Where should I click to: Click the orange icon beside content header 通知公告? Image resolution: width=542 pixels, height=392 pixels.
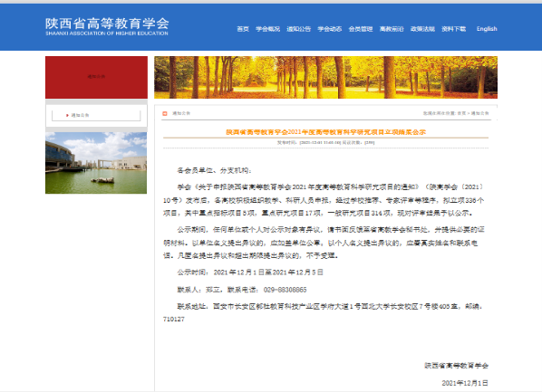[165, 113]
